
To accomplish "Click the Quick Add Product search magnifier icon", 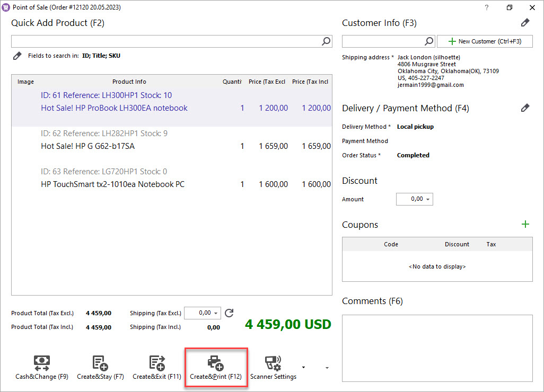I will coord(326,41).
